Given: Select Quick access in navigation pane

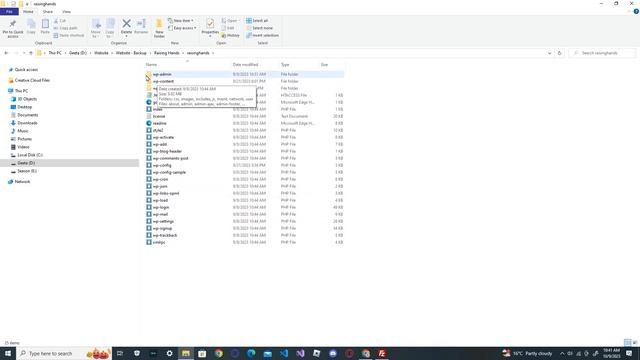Looking at the screenshot, I should coord(23,70).
